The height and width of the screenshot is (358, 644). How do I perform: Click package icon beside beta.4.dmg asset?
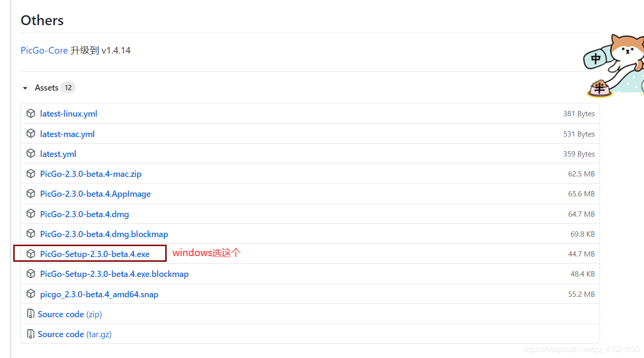pos(31,214)
